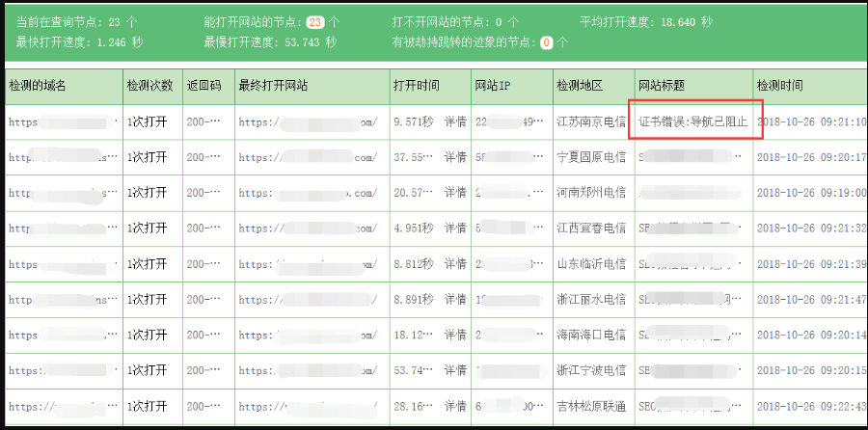Click the 检测时间 column header
The image size is (868, 430).
click(779, 86)
